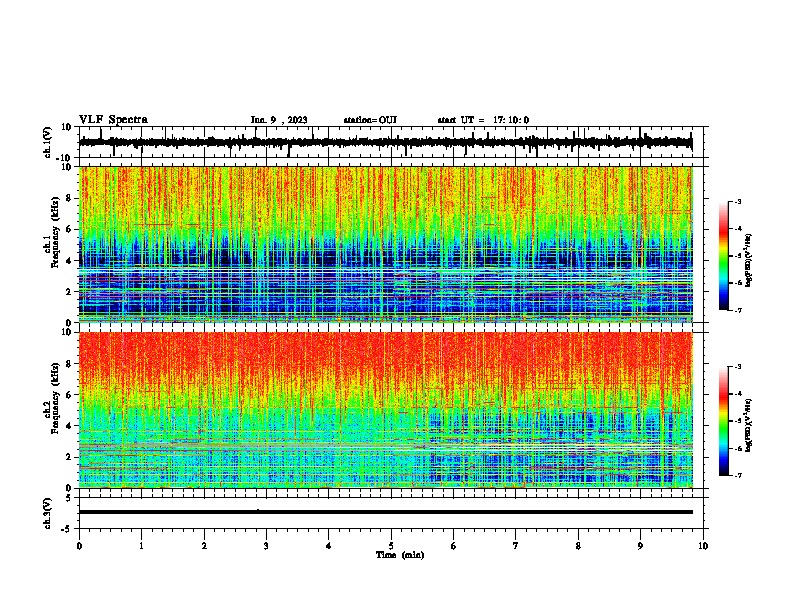Click time axis tick label "8"
The image size is (792, 612).
[578, 546]
